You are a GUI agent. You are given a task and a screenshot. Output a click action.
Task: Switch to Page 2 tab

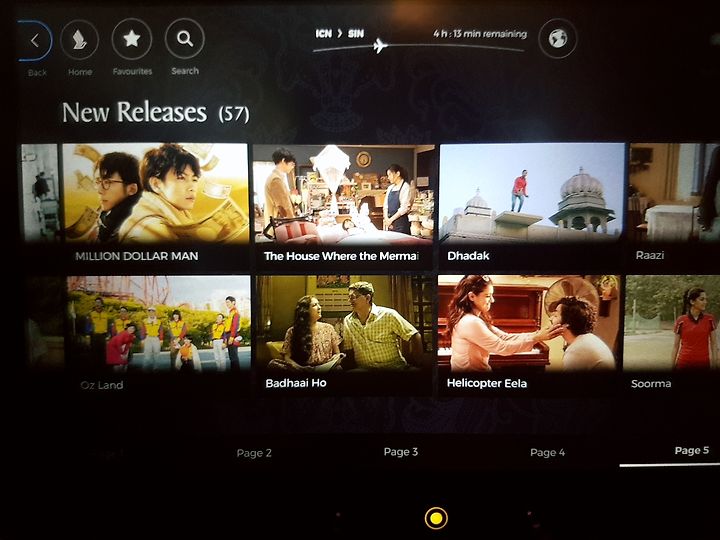[x=254, y=453]
